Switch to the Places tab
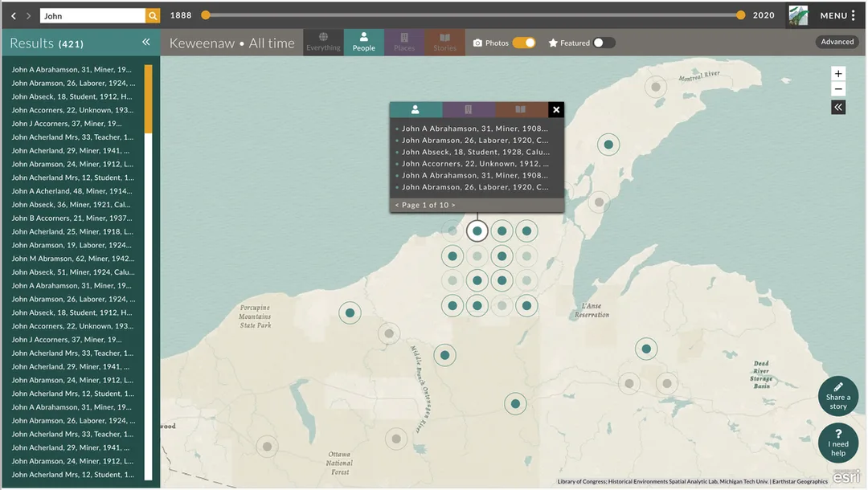This screenshot has width=868, height=490. pyautogui.click(x=404, y=42)
